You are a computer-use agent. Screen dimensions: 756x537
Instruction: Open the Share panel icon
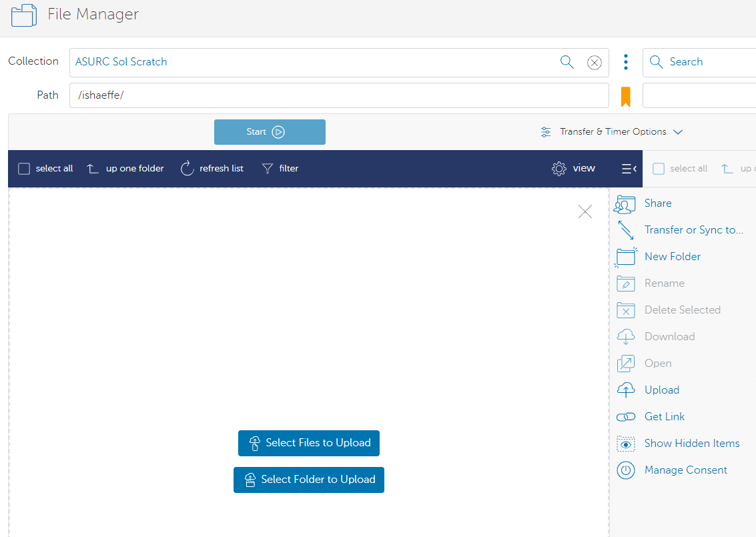(x=625, y=204)
